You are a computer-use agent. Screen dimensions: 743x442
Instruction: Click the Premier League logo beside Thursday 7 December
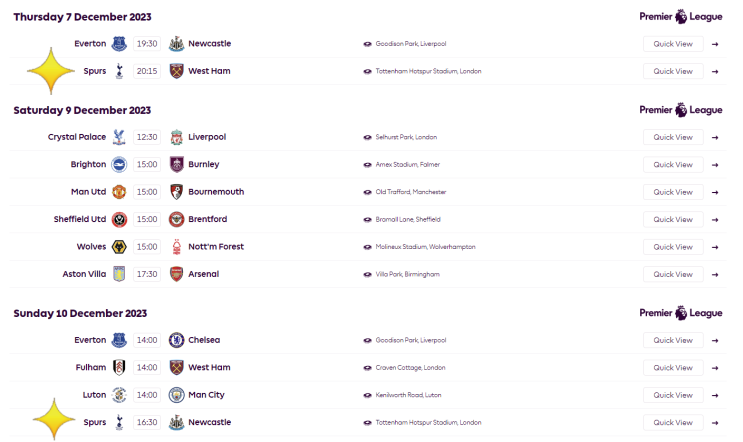click(x=680, y=17)
